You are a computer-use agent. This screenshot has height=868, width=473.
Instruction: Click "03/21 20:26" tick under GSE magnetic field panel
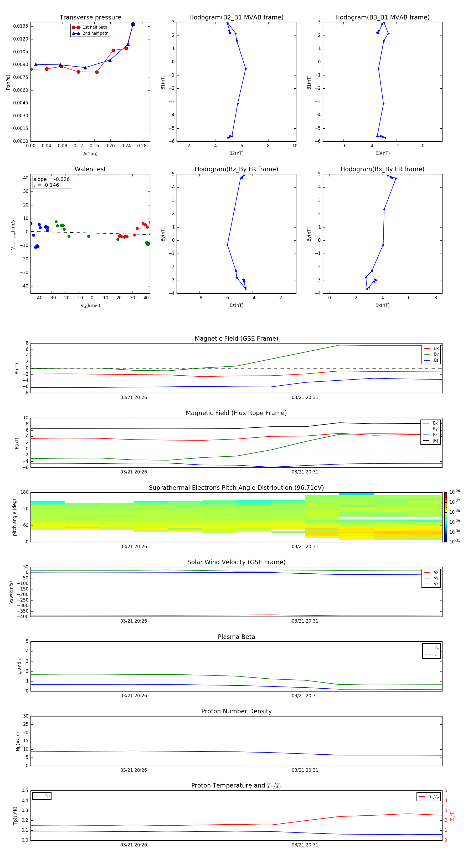coord(134,398)
